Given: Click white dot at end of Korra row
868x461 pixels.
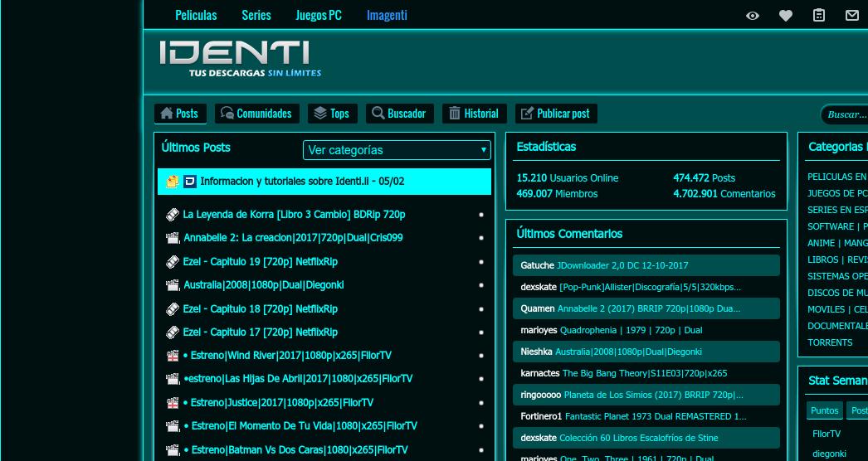Looking at the screenshot, I should point(481,214).
